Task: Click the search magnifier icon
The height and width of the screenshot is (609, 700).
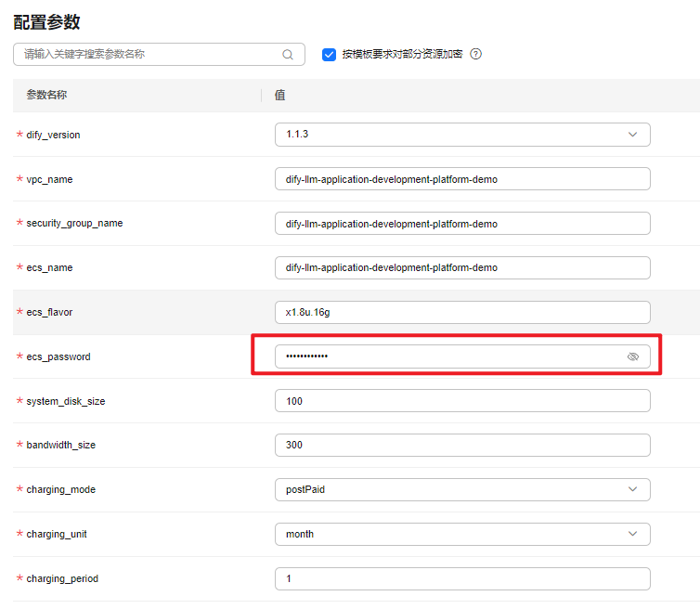Action: pos(288,55)
